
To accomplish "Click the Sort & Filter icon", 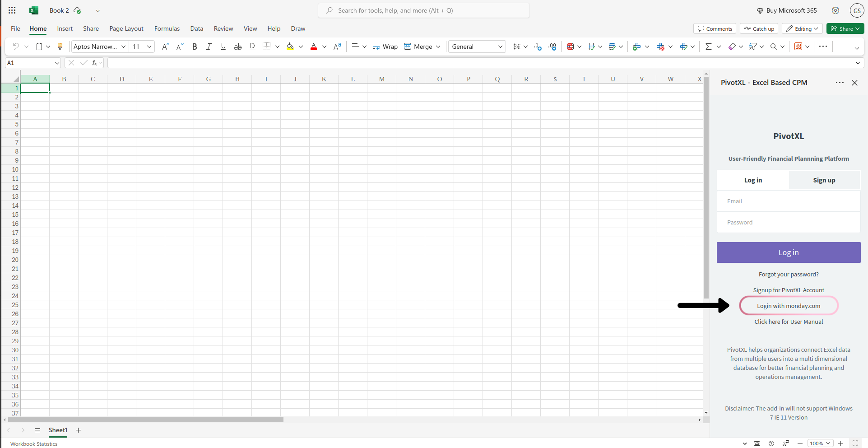I will pos(753,46).
